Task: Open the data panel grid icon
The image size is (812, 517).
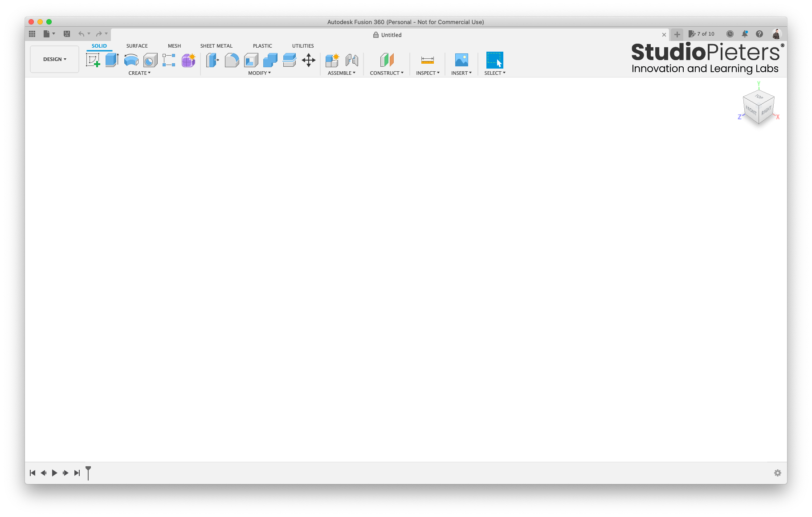Action: pos(32,34)
